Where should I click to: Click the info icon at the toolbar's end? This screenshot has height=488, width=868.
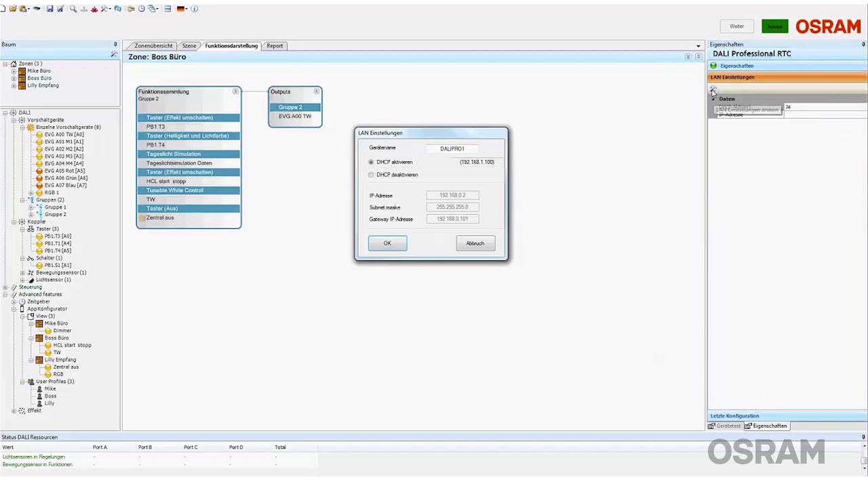point(194,8)
